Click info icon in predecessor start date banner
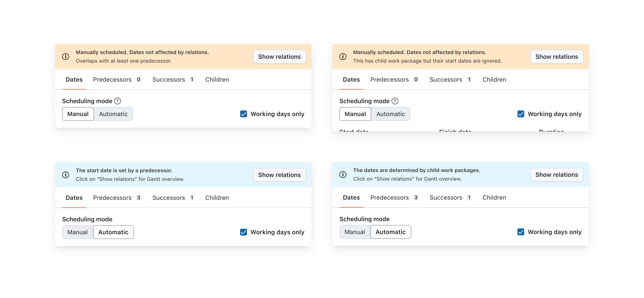The width and height of the screenshot is (644, 298). pyautogui.click(x=66, y=175)
